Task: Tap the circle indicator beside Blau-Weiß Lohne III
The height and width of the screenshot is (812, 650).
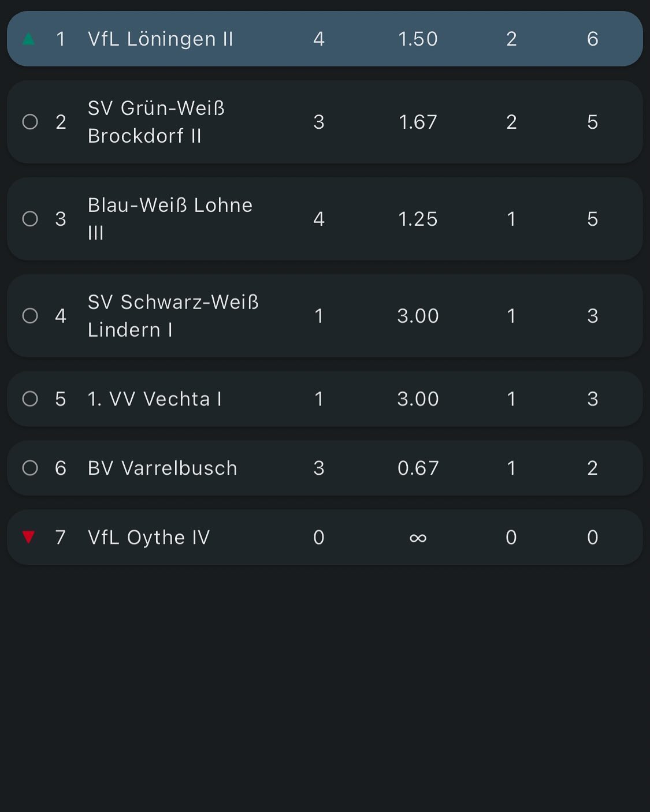Action: 30,219
